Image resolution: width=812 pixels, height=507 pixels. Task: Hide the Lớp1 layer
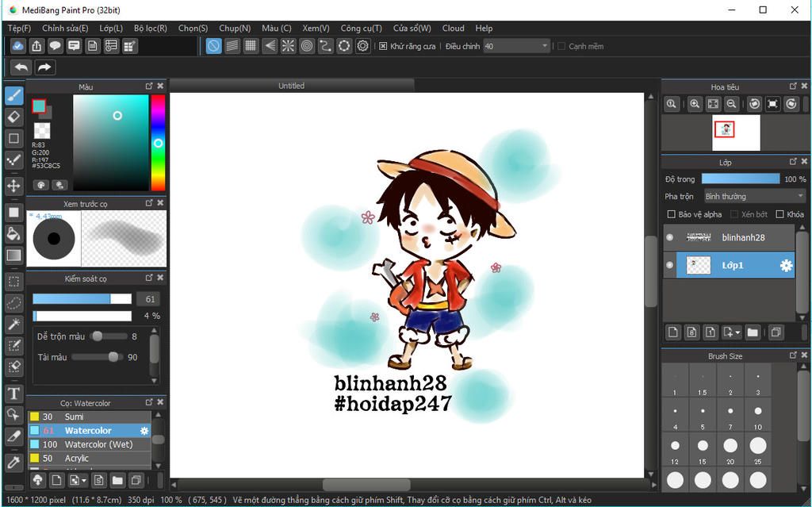669,265
